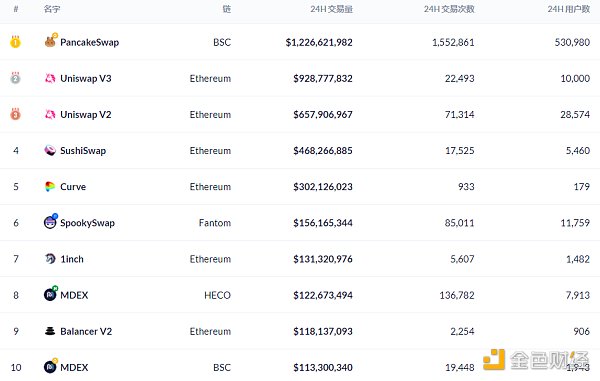Click the Curve rainbow logo icon

50,187
